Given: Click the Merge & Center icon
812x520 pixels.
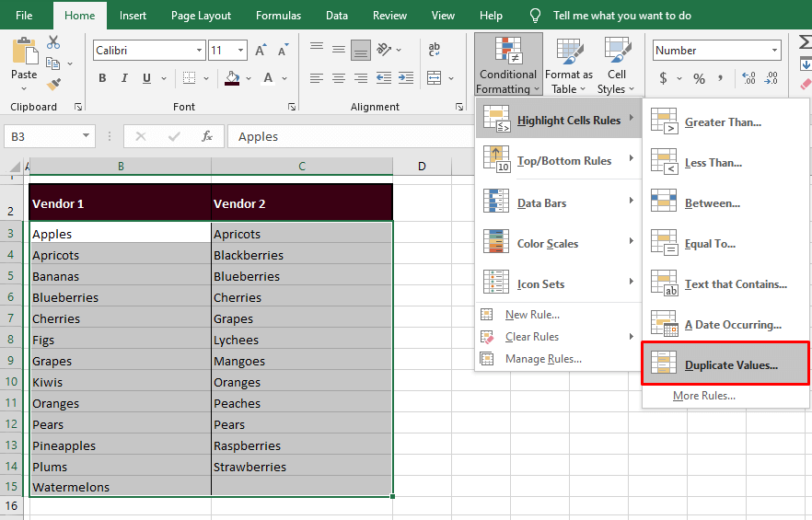Looking at the screenshot, I should tap(434, 78).
